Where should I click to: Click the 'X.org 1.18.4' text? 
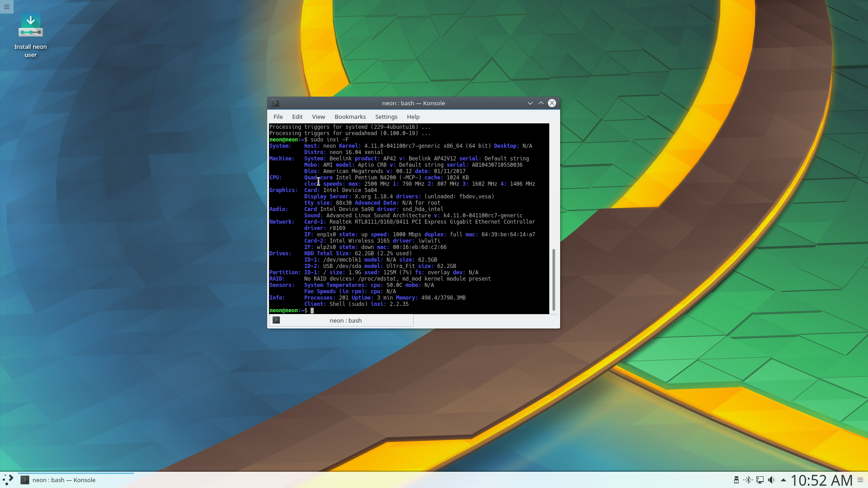point(374,197)
